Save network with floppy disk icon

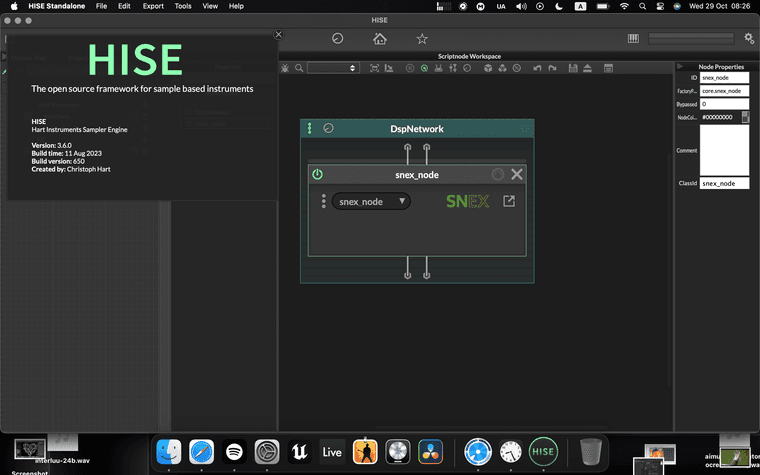(x=573, y=68)
